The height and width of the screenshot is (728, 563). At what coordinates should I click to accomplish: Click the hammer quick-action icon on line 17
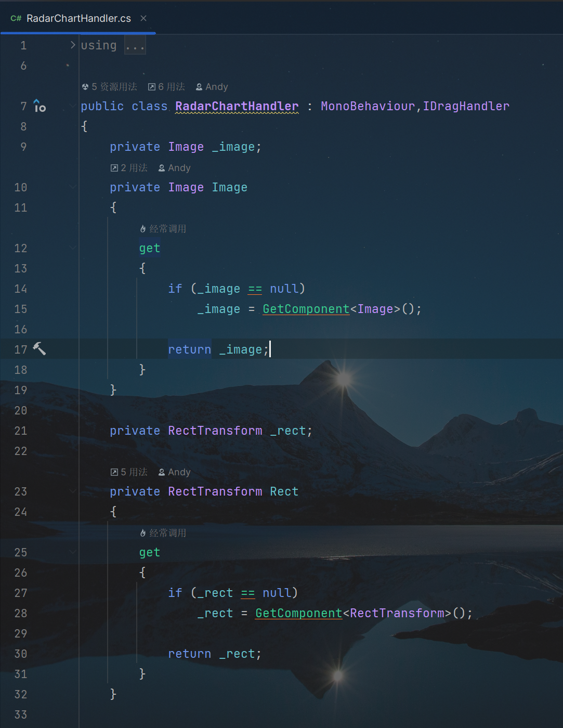pos(40,349)
